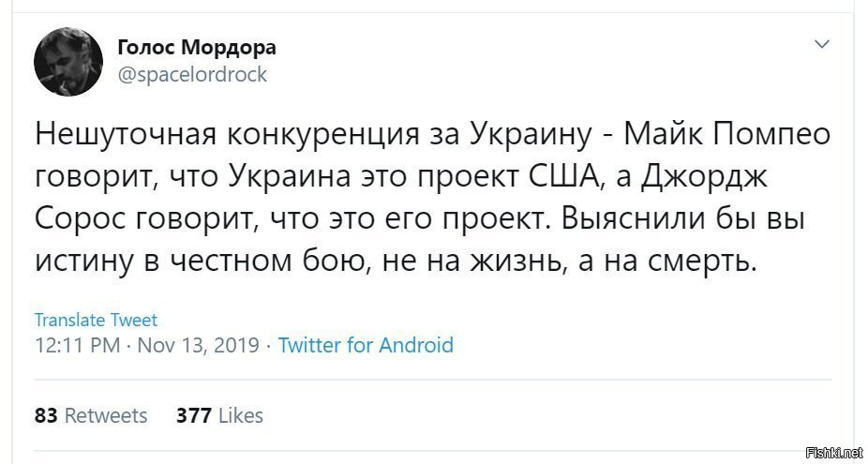This screenshot has height=464, width=868.
Task: Click the word Сорос in the tweet
Action: click(86, 220)
